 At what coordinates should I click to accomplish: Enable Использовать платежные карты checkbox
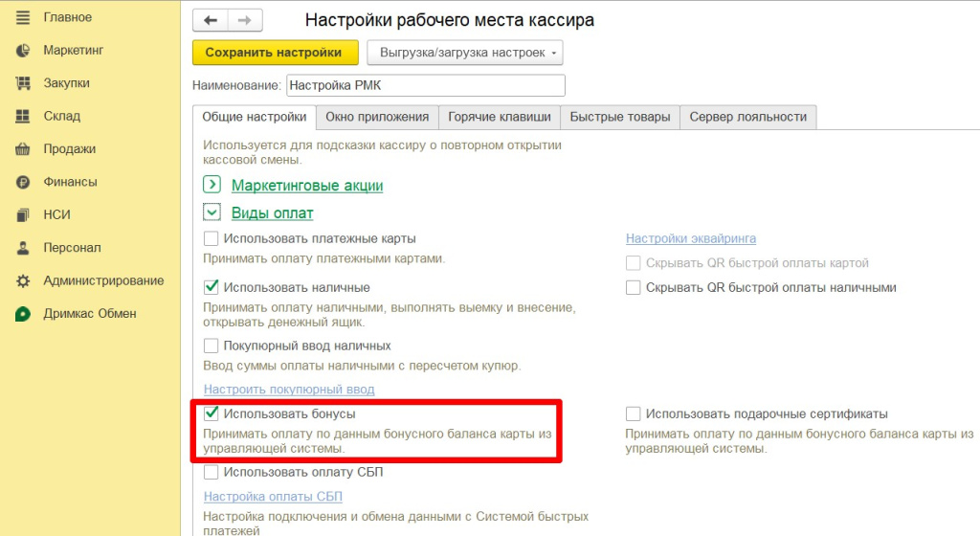click(x=212, y=238)
